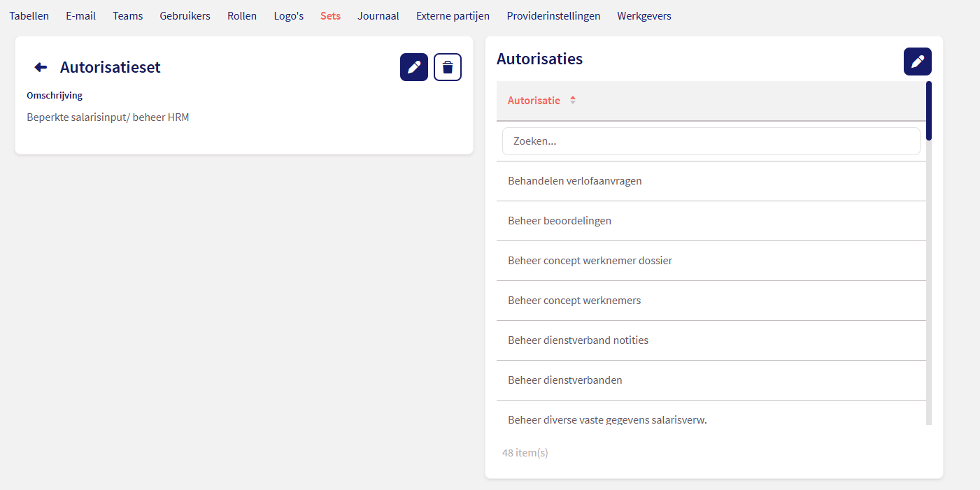The image size is (980, 490).
Task: Select the Rollen tab
Action: (242, 15)
